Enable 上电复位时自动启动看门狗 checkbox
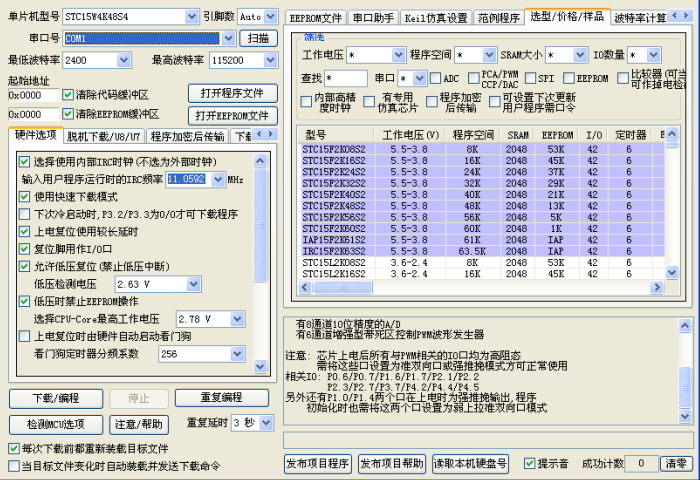Viewport: 700px width, 480px height. tap(25, 336)
